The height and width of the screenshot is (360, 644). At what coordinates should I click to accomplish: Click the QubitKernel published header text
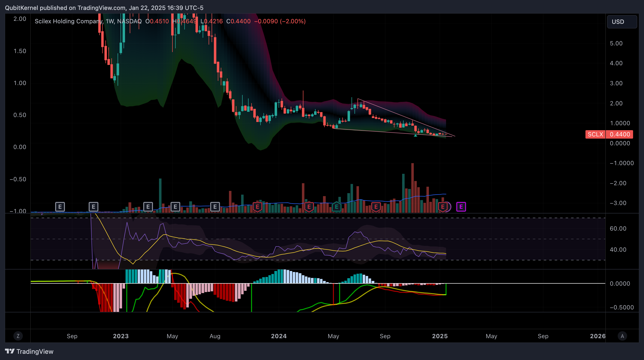[x=104, y=8]
